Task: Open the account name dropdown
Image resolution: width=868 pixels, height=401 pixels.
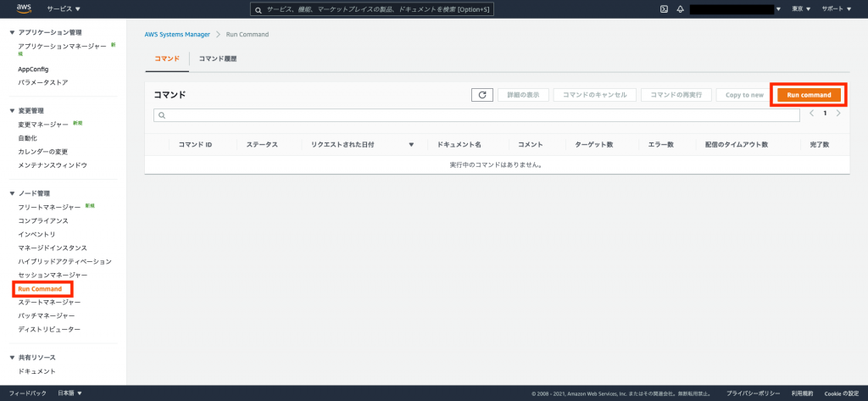Action: coord(736,8)
